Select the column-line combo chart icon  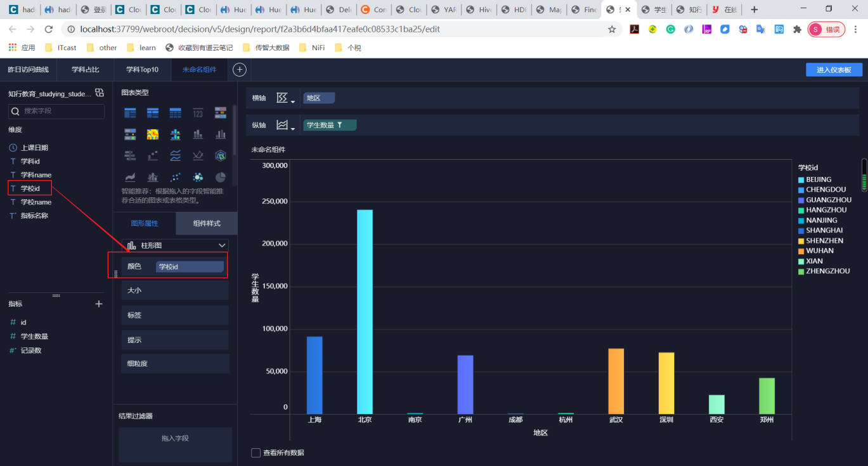(153, 177)
